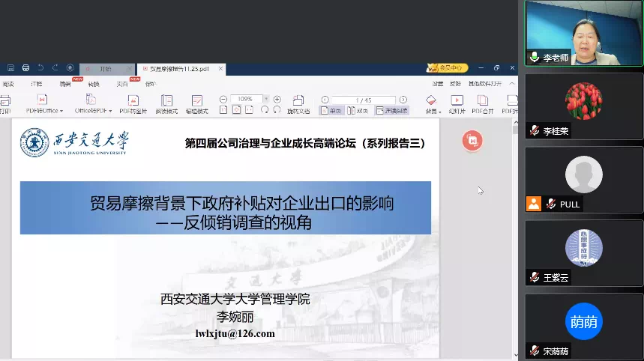
Task: Click the PDF to Office converter icon
Action: tap(42, 100)
